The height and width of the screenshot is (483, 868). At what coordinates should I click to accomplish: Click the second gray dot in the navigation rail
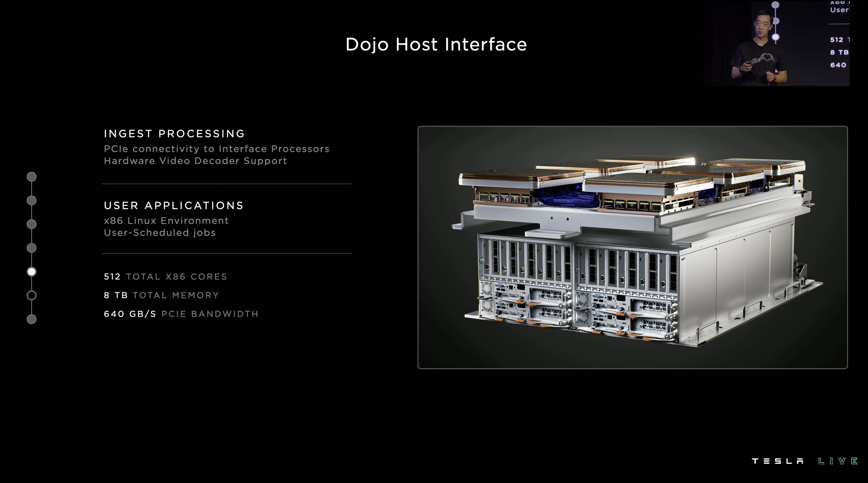click(32, 199)
